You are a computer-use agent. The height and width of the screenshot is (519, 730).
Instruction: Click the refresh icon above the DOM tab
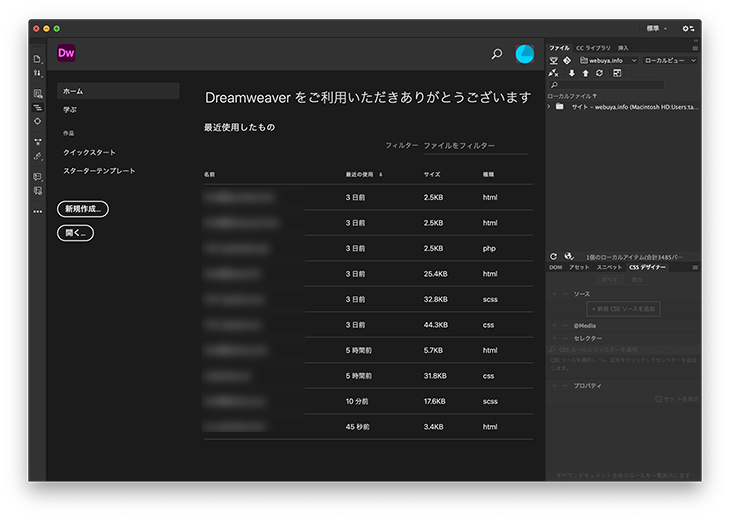(x=554, y=256)
